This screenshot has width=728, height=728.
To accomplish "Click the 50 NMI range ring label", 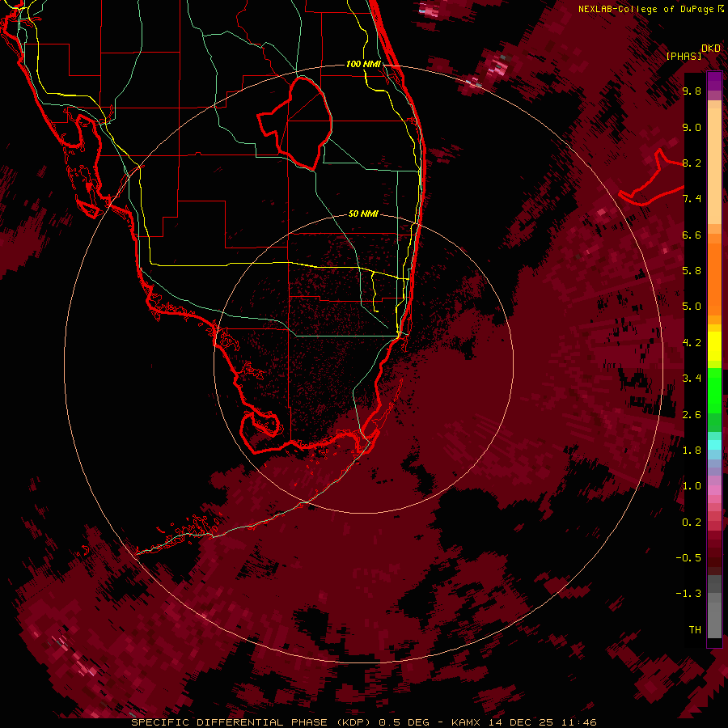I will [363, 214].
